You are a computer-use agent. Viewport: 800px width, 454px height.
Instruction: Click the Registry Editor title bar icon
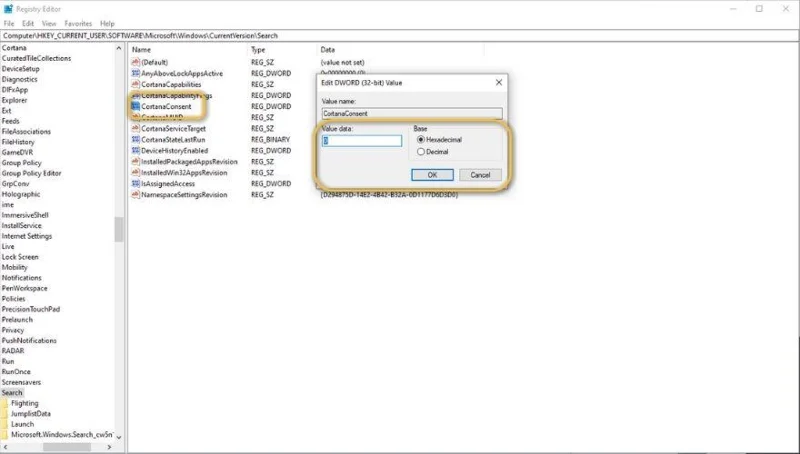click(8, 9)
